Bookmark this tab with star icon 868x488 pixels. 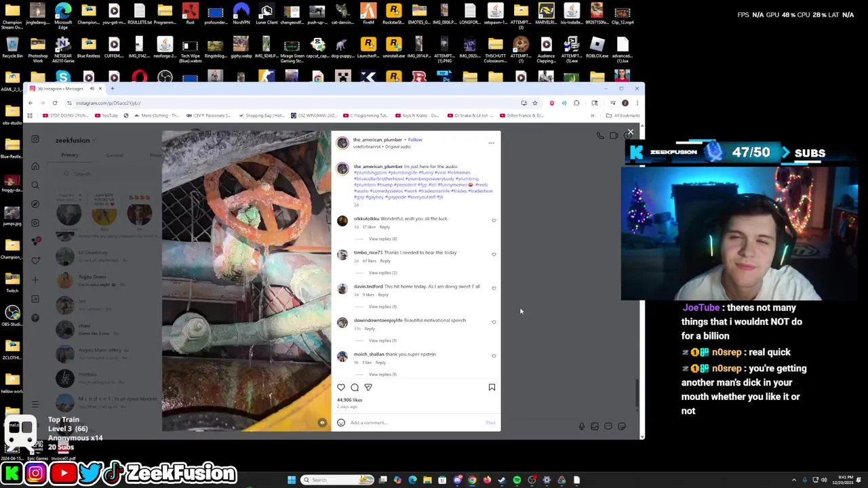coord(535,103)
